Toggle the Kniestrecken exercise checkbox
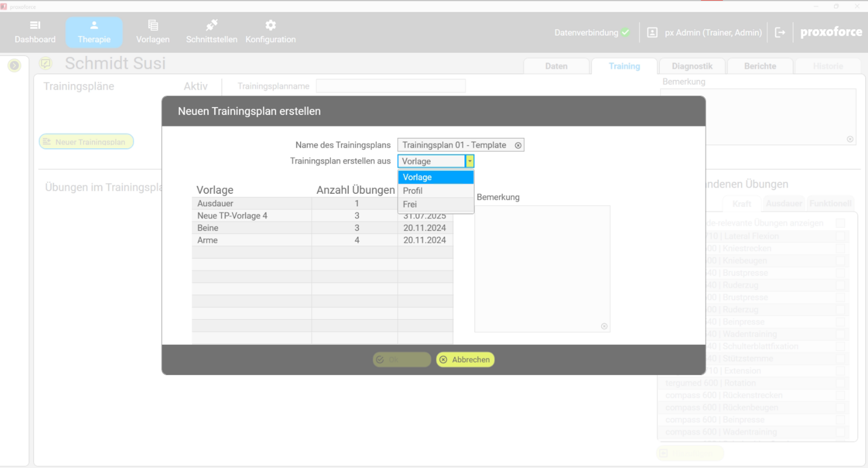This screenshot has width=868, height=468. 840,249
